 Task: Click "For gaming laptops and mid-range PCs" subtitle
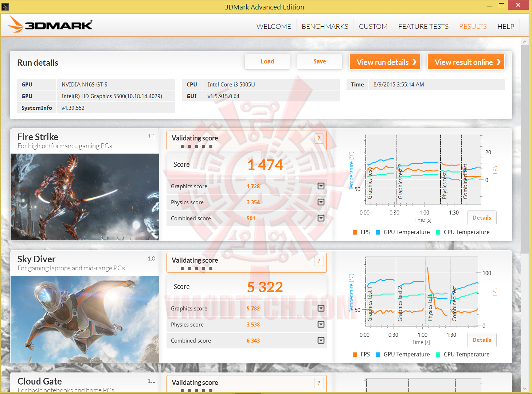click(71, 268)
